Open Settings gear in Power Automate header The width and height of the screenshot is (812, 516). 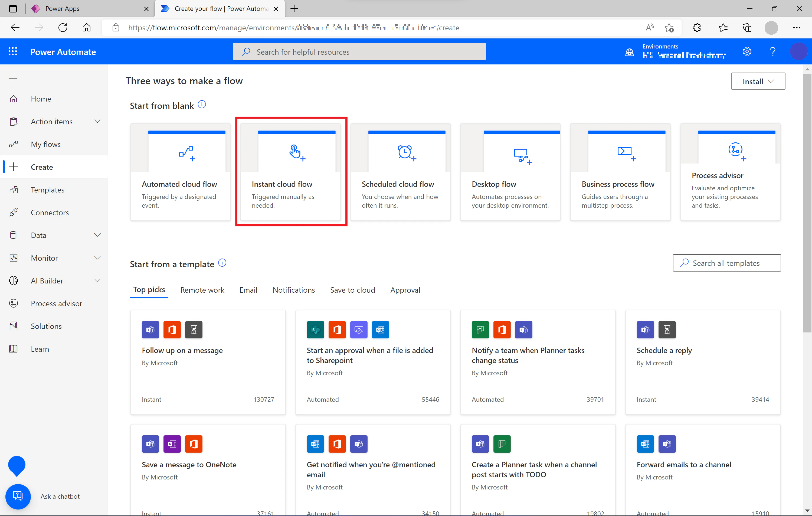point(747,52)
